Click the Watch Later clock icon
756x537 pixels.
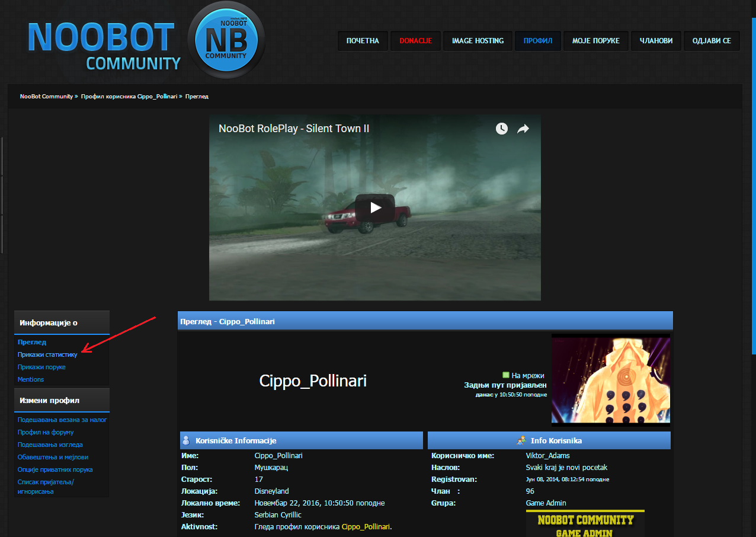tap(501, 129)
